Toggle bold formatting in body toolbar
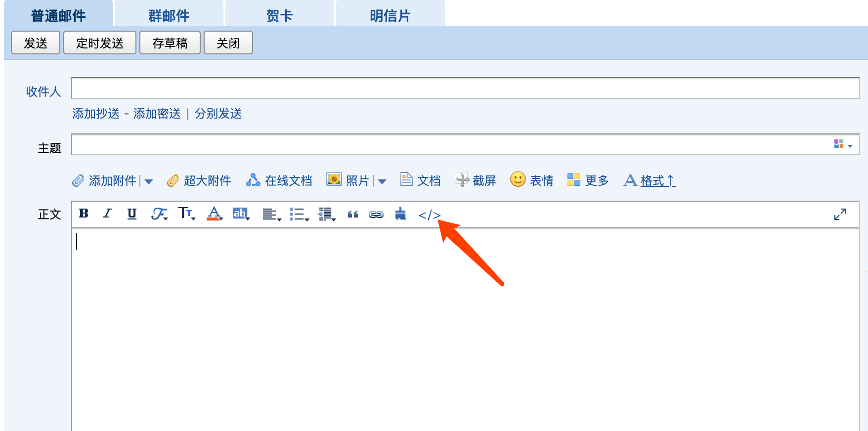 click(84, 214)
